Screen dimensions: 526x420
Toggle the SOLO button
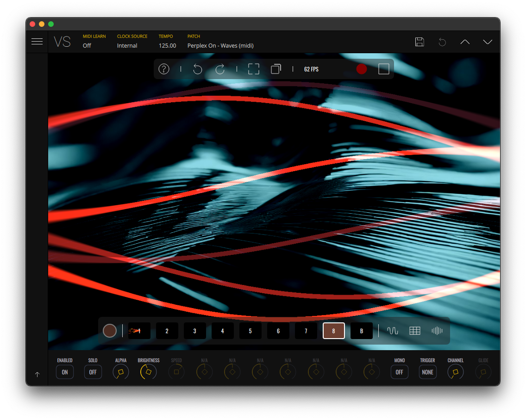pos(93,372)
